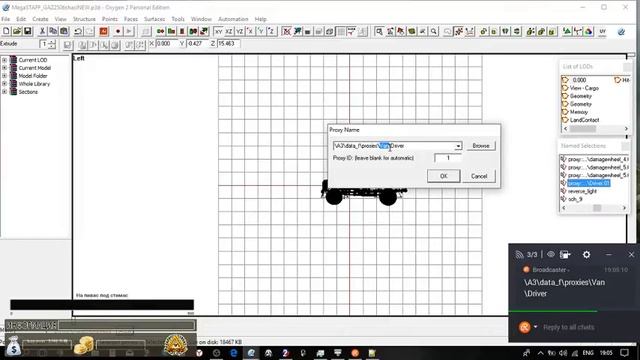640x360 pixels.
Task: Select the LandContact LOD entry
Action: coord(584,120)
